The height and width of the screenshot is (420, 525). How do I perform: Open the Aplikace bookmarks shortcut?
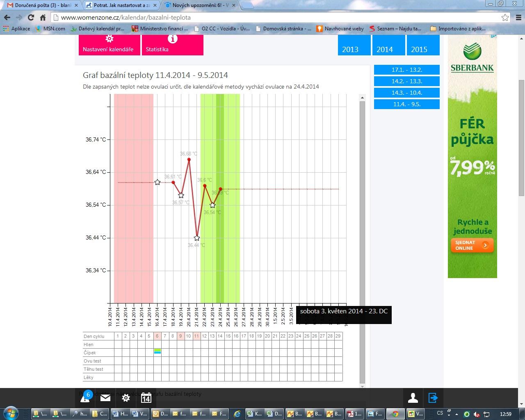(x=16, y=29)
